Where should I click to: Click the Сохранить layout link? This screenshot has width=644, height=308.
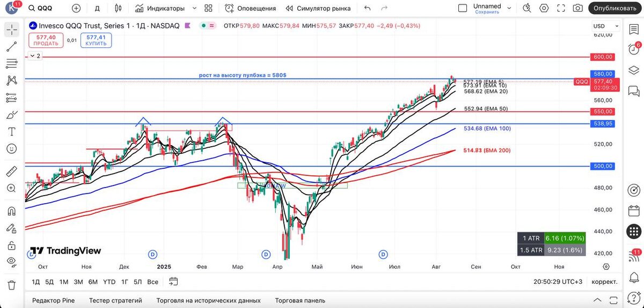coord(487,12)
